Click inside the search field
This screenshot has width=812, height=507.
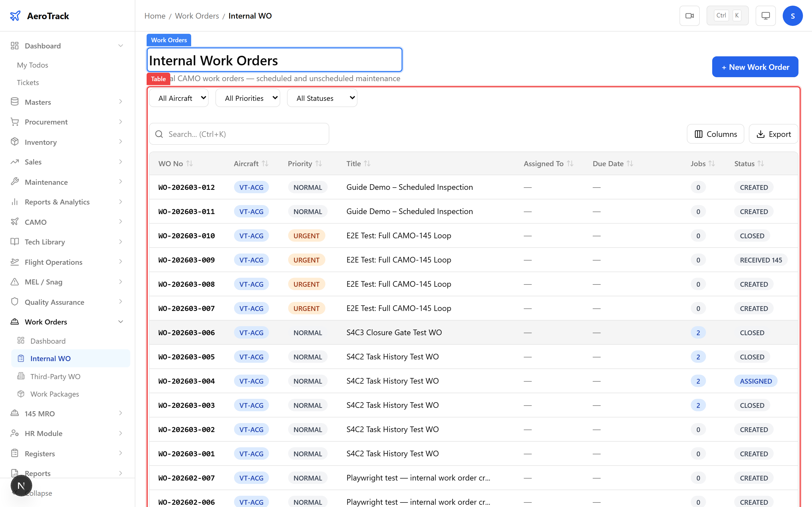(239, 134)
